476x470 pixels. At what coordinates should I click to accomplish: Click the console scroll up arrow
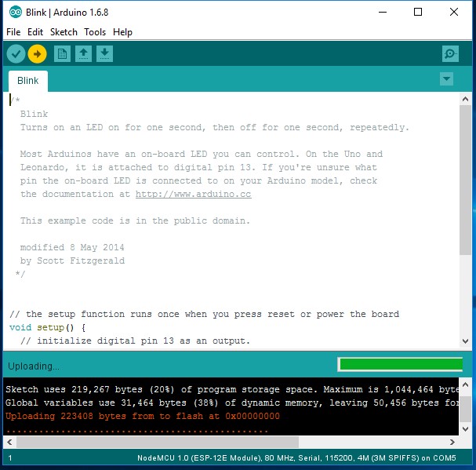[x=465, y=385]
